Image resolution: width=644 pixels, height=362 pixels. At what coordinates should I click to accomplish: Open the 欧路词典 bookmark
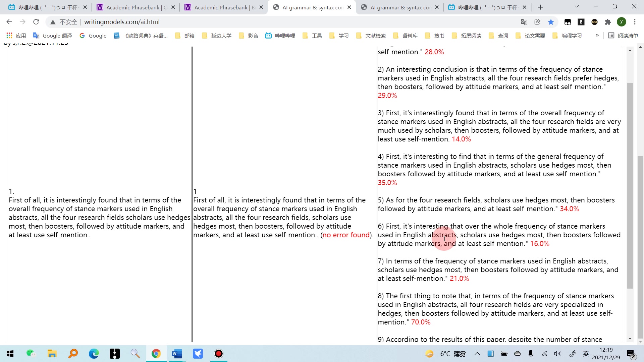point(141,36)
